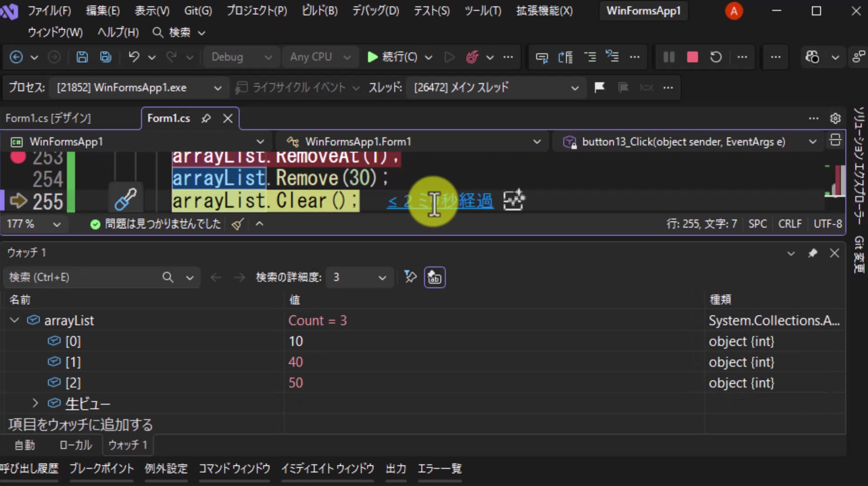Stop debugging with the red square

tap(692, 57)
